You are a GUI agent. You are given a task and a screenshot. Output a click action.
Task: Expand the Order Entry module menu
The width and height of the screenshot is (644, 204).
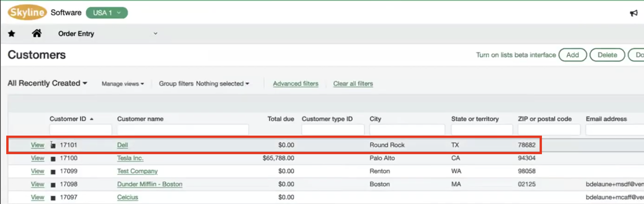tap(108, 34)
